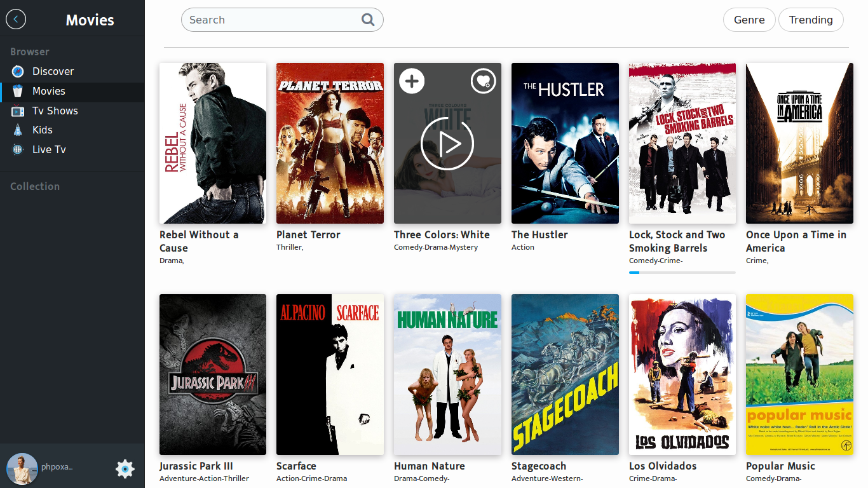Open Lock, Stock and Two Smoking Barrels poster

coord(682,143)
